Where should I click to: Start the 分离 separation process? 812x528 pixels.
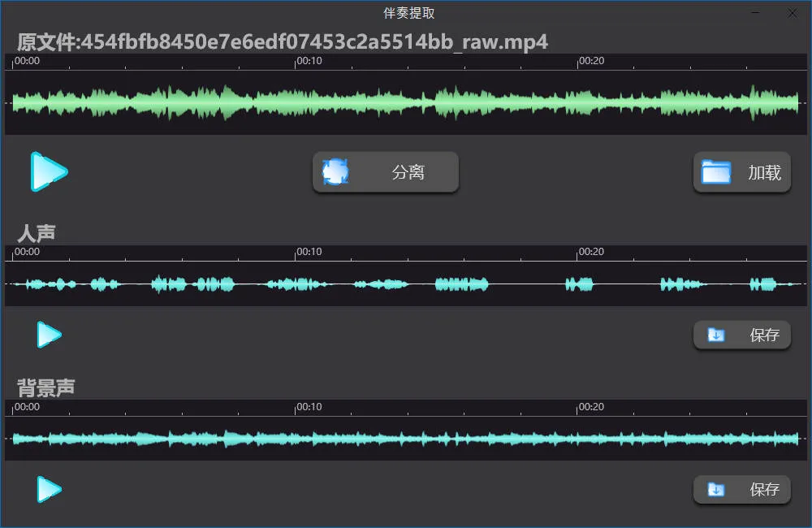pos(386,171)
